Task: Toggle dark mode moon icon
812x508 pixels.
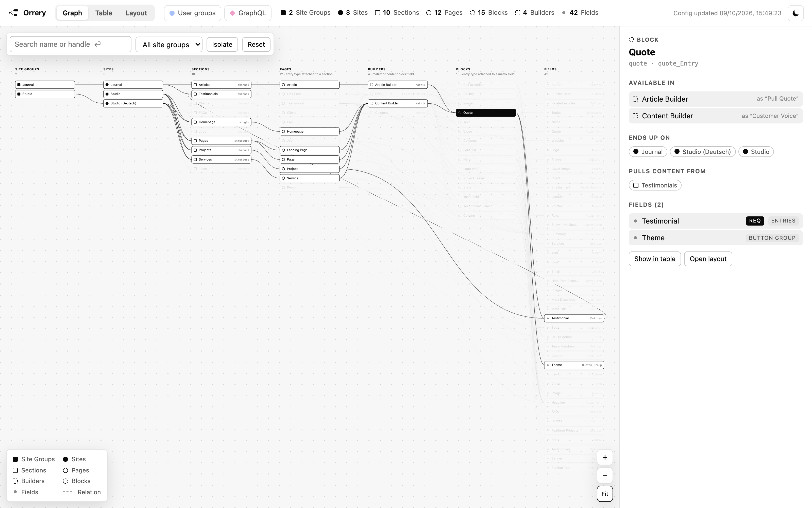Action: point(795,13)
